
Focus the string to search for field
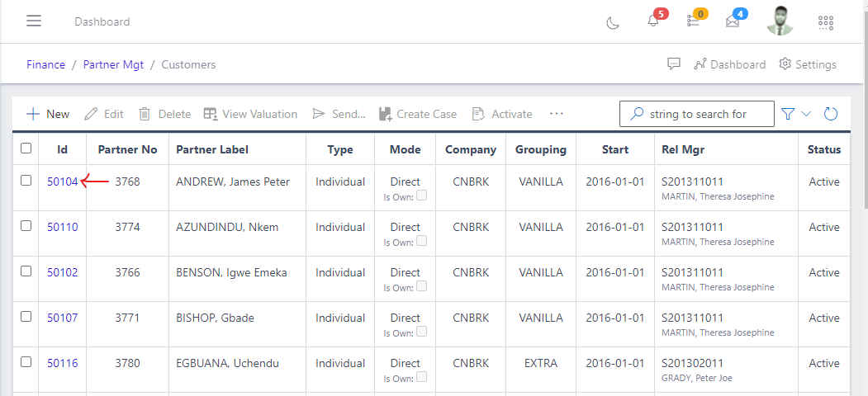tap(697, 114)
